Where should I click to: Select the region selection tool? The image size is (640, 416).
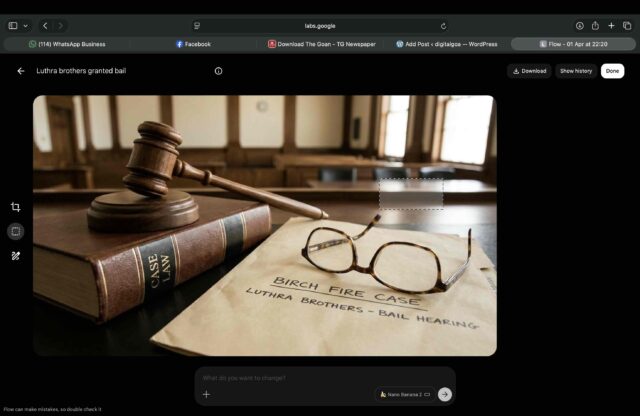point(16,231)
